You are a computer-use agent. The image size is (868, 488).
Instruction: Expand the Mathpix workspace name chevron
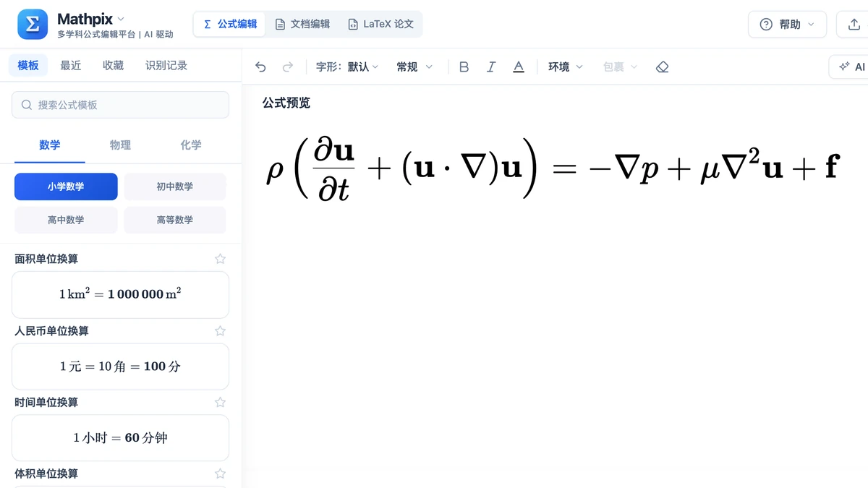pyautogui.click(x=121, y=19)
